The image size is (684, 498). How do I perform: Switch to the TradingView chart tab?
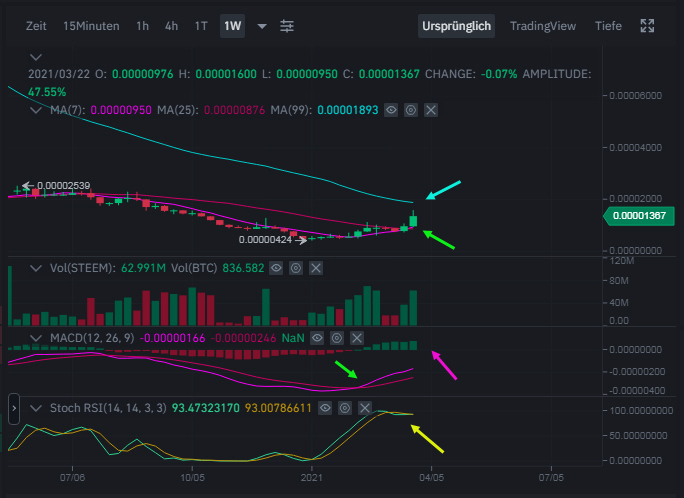click(x=543, y=25)
